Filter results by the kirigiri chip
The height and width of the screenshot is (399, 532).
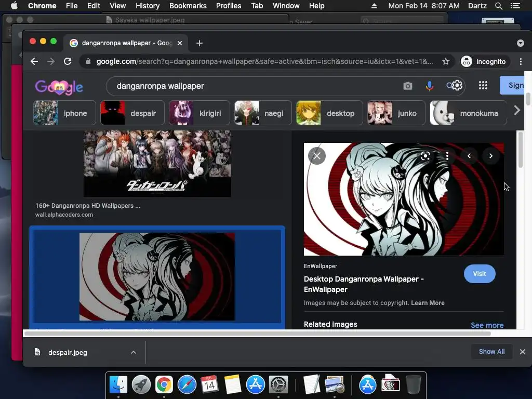click(199, 113)
